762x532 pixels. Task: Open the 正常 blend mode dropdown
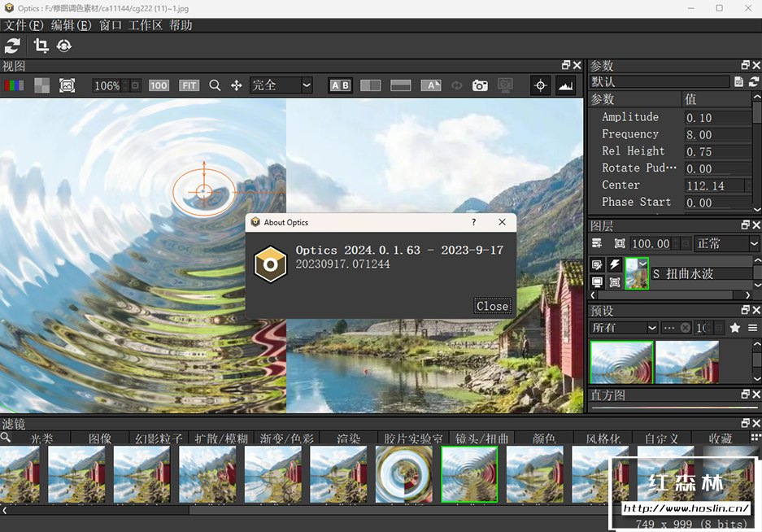pyautogui.click(x=727, y=244)
